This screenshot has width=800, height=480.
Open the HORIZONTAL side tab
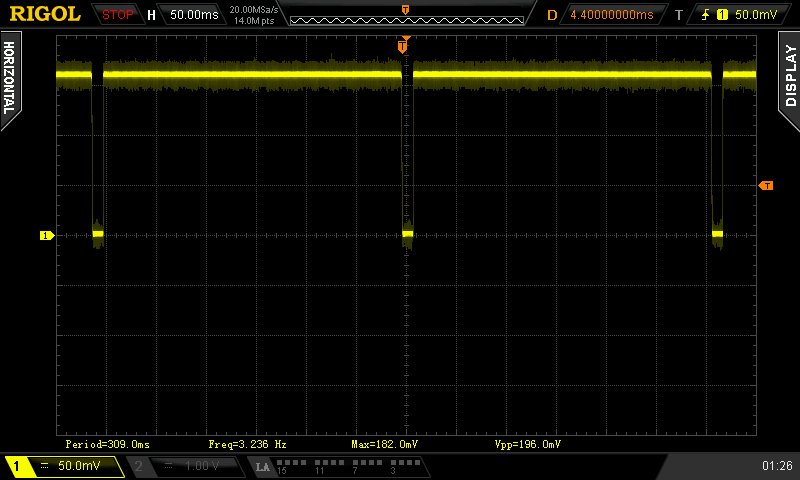[10, 79]
